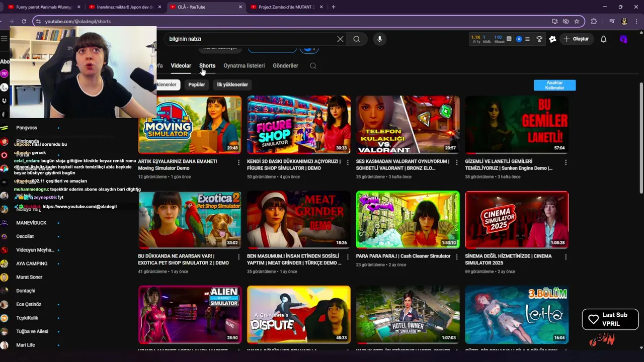
Task: Open more options for Sunken Engine Demo video
Action: 566,162
